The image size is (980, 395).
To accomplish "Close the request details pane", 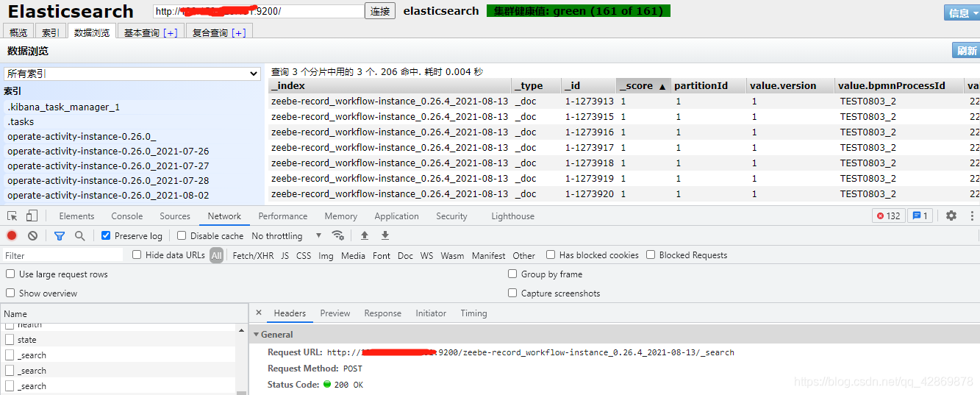I will tap(259, 313).
